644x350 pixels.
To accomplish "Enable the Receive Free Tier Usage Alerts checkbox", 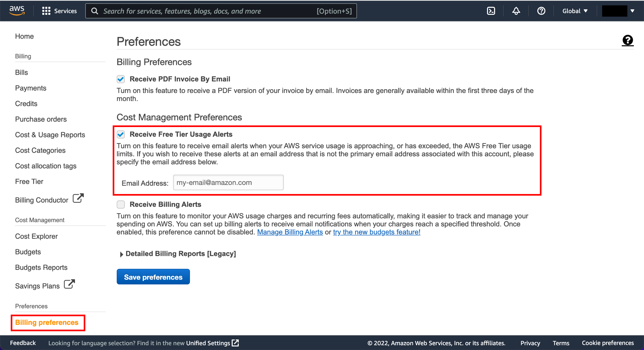I will (x=122, y=134).
